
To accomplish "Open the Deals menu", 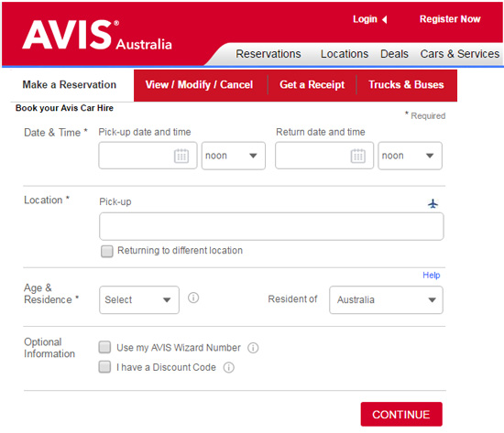I will [394, 54].
